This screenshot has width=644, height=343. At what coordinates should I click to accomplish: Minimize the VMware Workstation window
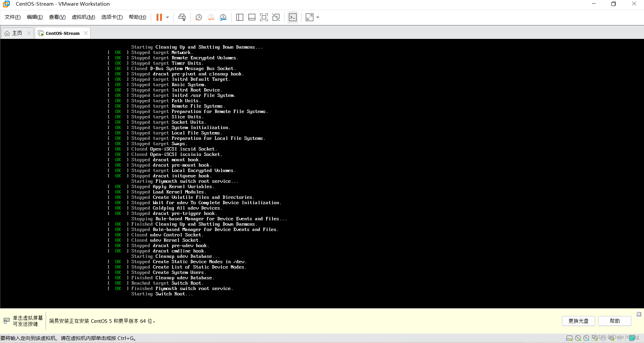click(x=594, y=4)
